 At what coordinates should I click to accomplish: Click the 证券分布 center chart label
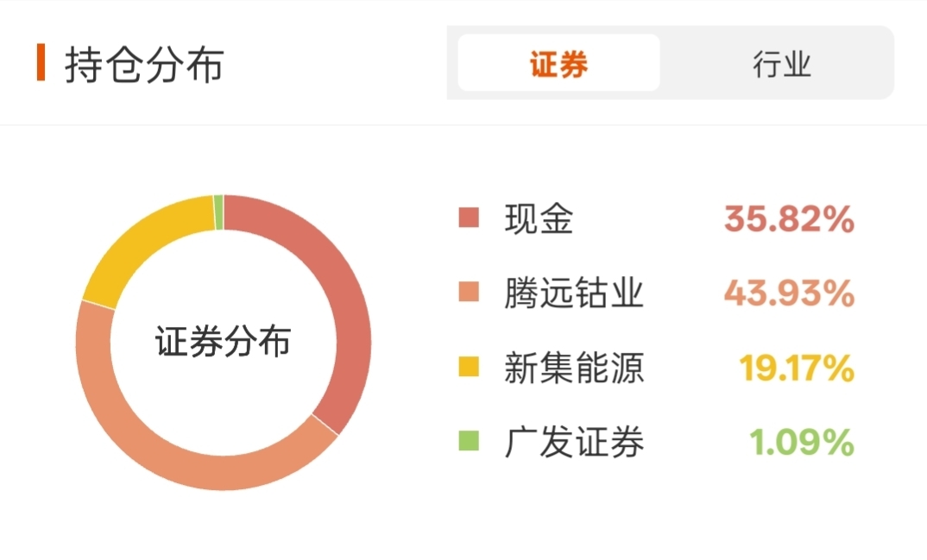[x=223, y=342]
